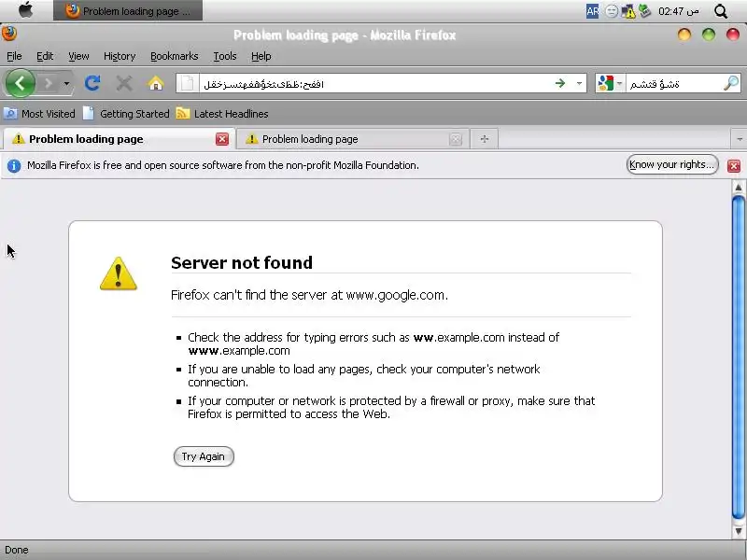The image size is (747, 560).
Task: Open the Edit menu
Action: pos(45,56)
